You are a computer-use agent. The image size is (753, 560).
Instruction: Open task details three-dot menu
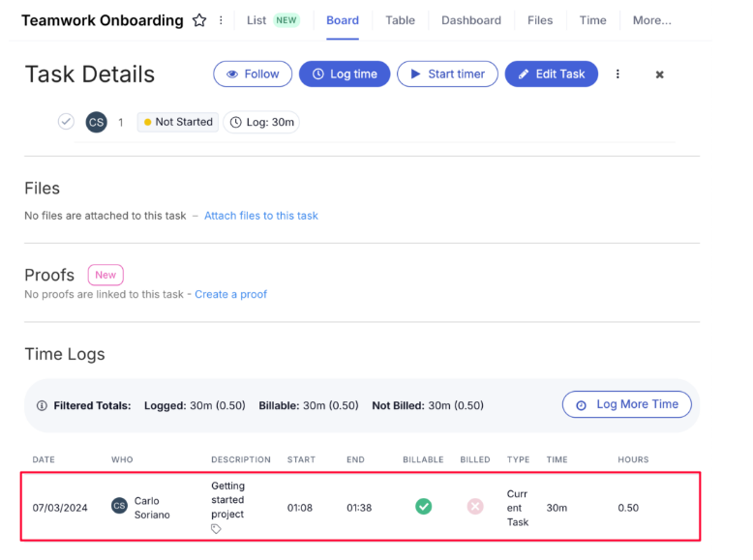click(x=617, y=74)
